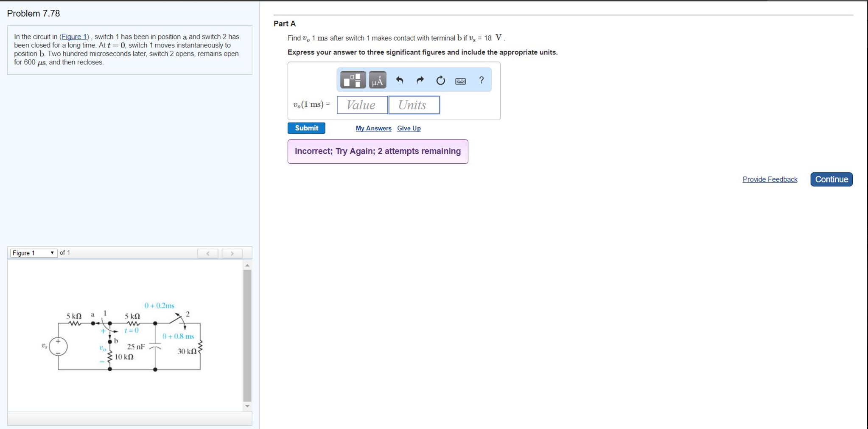
Task: Click the Give Up link
Action: pos(409,128)
